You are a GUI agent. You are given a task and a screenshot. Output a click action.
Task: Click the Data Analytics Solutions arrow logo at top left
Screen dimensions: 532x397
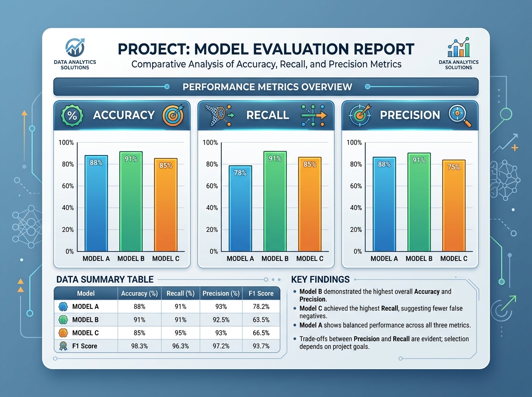pyautogui.click(x=74, y=47)
